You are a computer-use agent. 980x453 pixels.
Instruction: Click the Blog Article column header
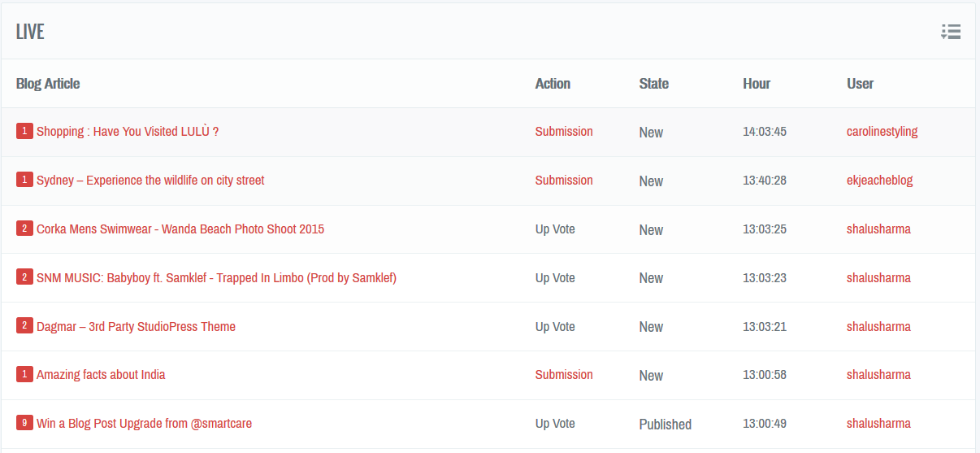pos(48,84)
